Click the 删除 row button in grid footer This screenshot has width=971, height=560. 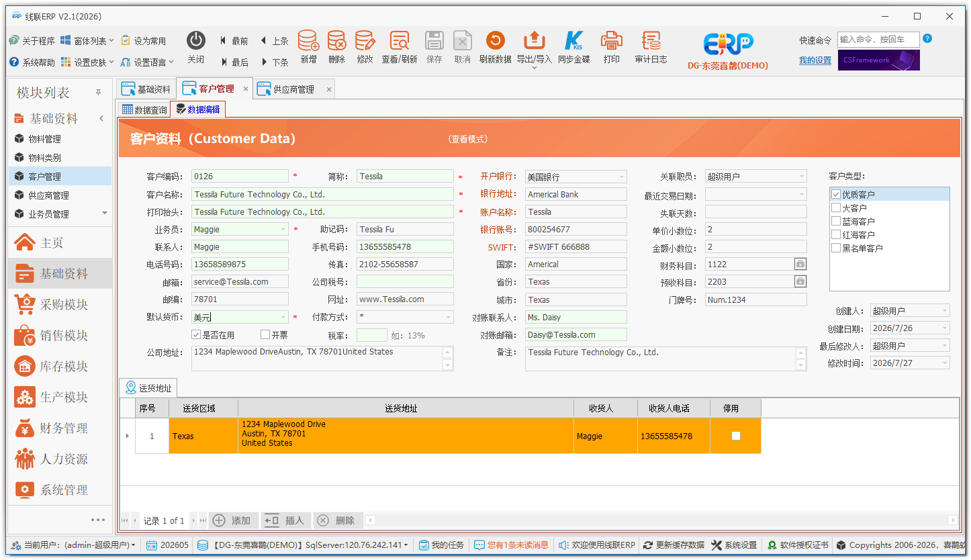(x=338, y=520)
